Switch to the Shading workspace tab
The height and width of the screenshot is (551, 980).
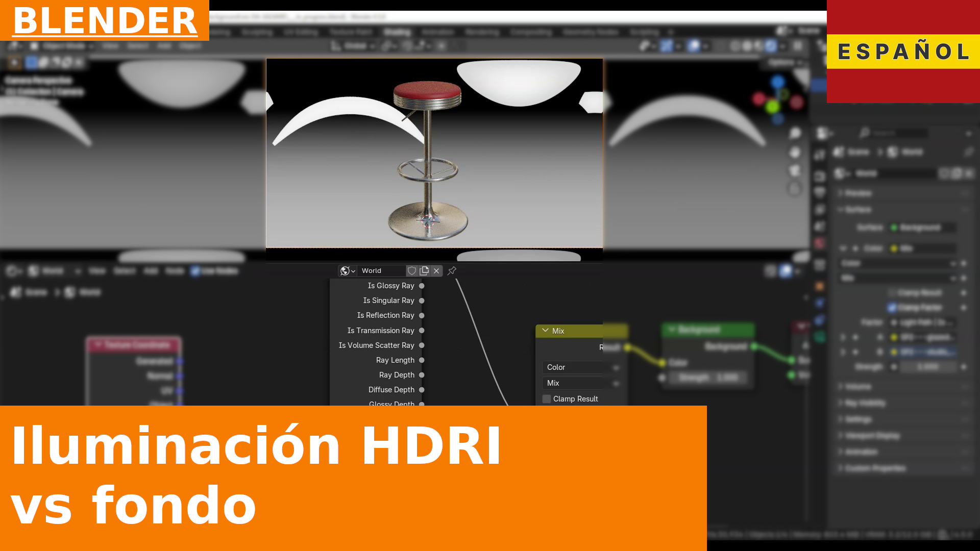(397, 32)
